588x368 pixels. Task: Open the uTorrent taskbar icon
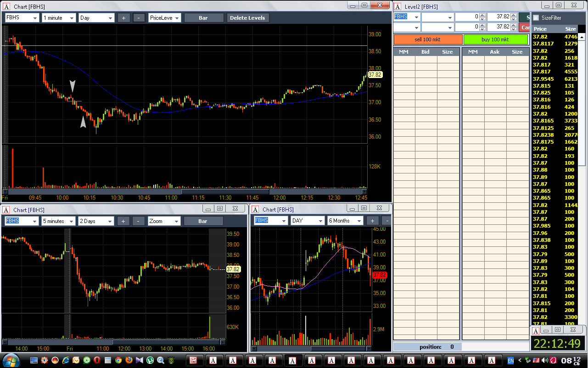tap(150, 361)
